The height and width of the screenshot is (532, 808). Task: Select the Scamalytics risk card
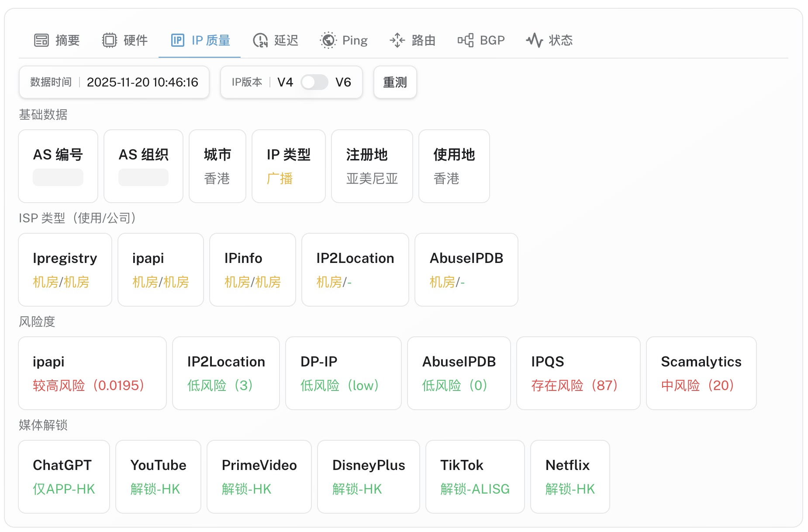(701, 373)
